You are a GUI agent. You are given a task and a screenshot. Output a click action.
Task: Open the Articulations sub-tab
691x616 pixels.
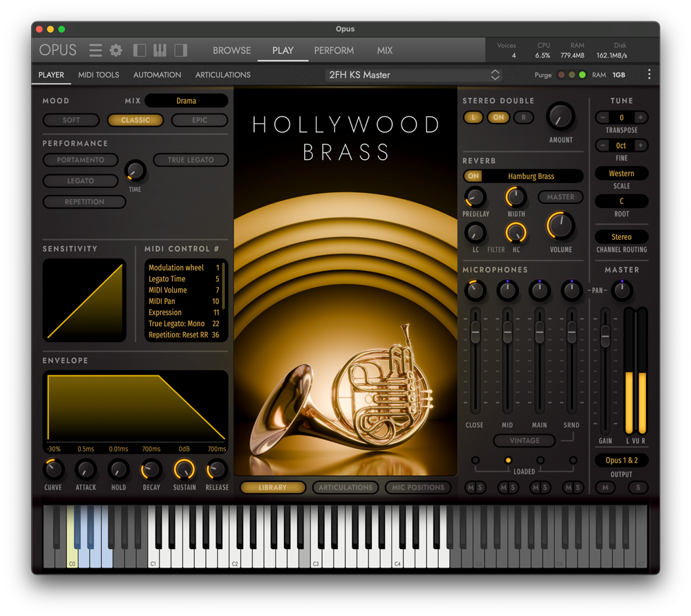[x=223, y=75]
